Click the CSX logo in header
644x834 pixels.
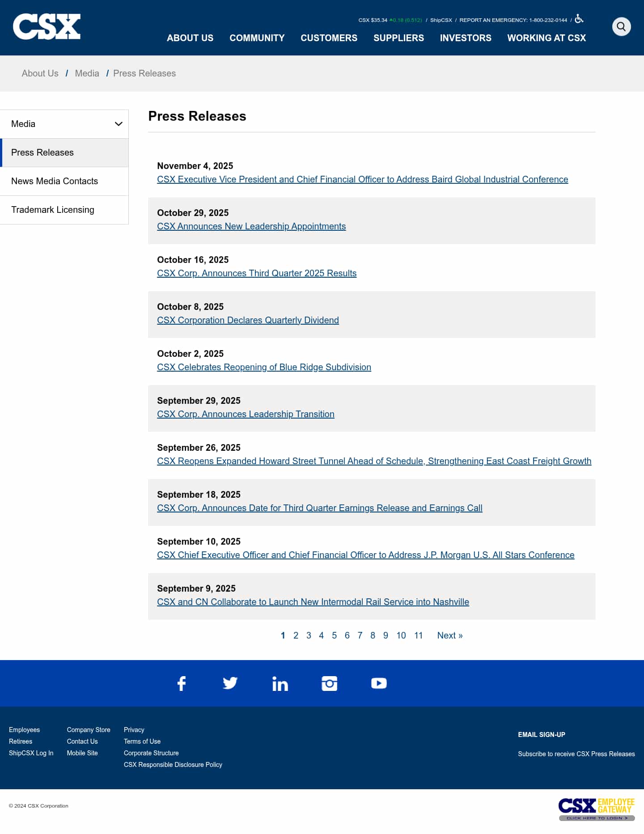(47, 26)
